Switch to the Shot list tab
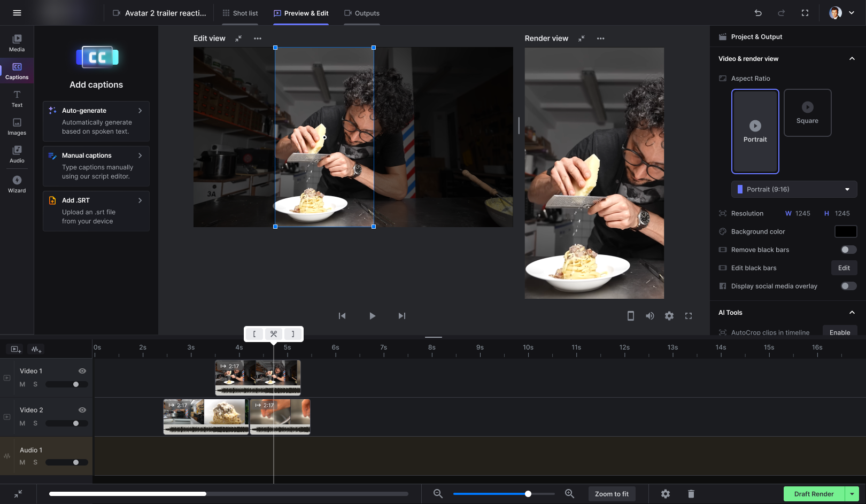 [240, 13]
